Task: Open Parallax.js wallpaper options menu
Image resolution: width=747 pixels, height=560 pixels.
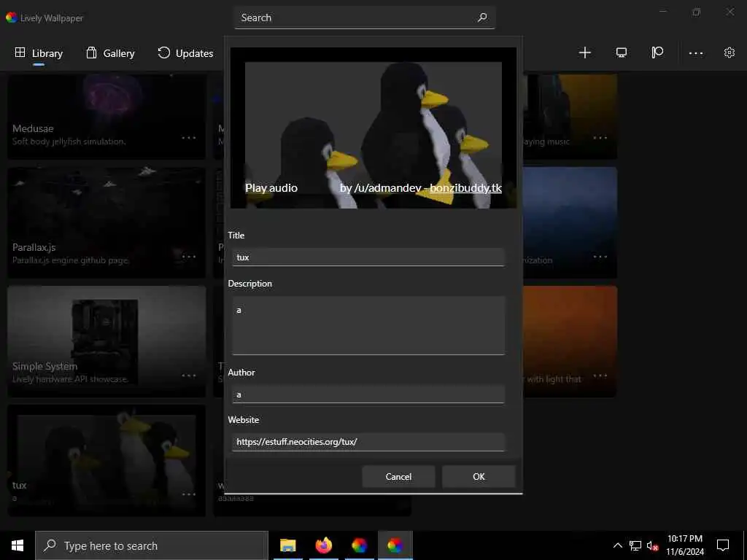Action: tap(189, 257)
